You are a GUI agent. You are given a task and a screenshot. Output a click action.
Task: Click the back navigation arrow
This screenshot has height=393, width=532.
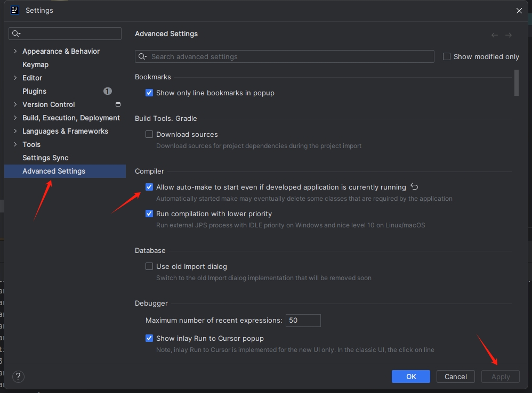pos(494,35)
